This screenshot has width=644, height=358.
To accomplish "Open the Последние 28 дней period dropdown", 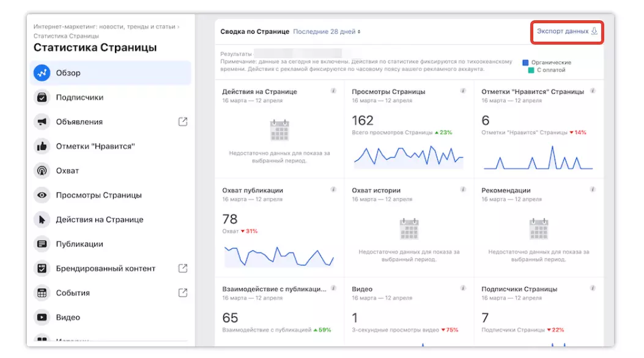I will [x=327, y=32].
